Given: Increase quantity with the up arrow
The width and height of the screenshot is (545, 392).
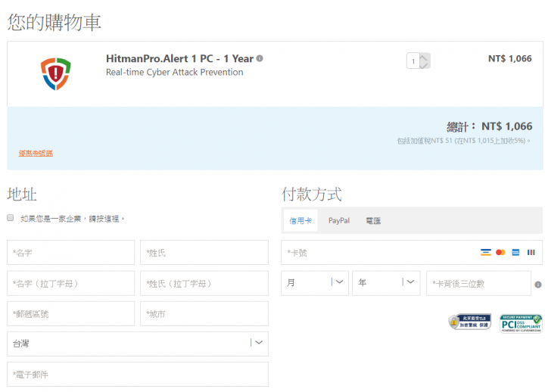Looking at the screenshot, I should coord(425,58).
